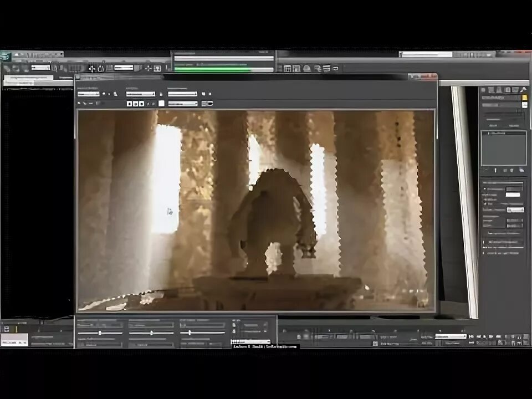This screenshot has height=399, width=532.
Task: Open the Schematic View icon
Action: (x=296, y=69)
